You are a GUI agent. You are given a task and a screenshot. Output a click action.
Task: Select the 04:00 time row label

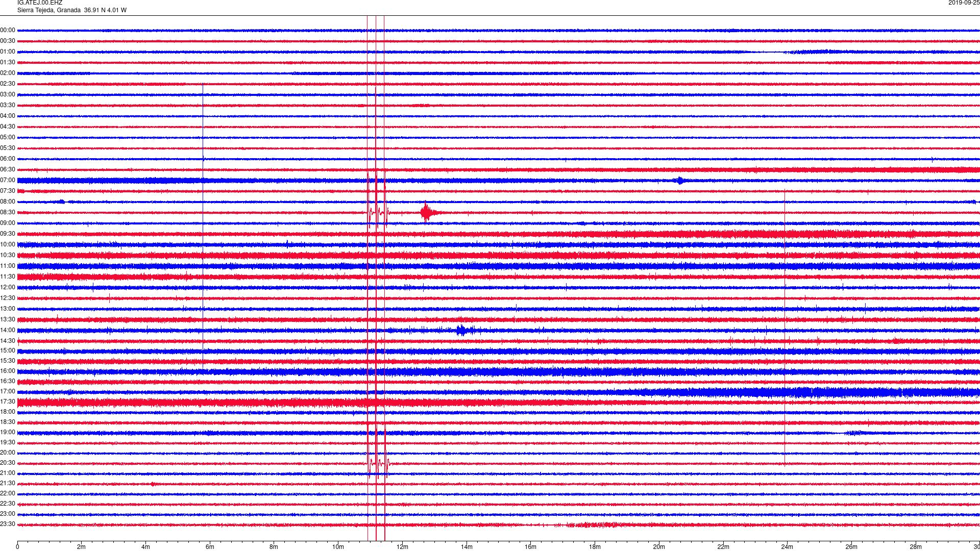click(8, 116)
